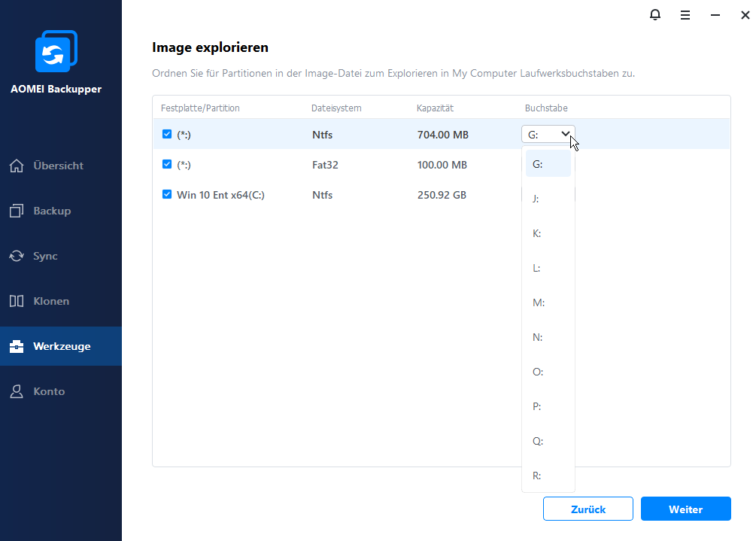Open the Werkzeuge section

[61, 346]
